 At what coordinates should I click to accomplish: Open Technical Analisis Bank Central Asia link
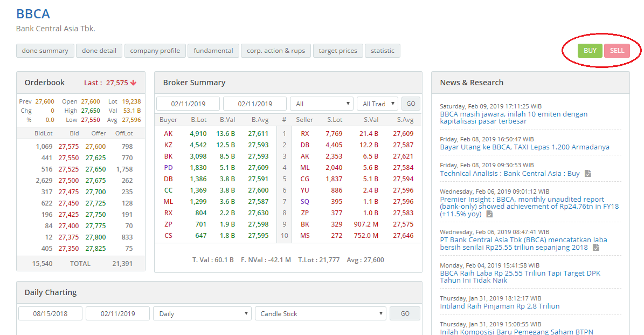510,174
